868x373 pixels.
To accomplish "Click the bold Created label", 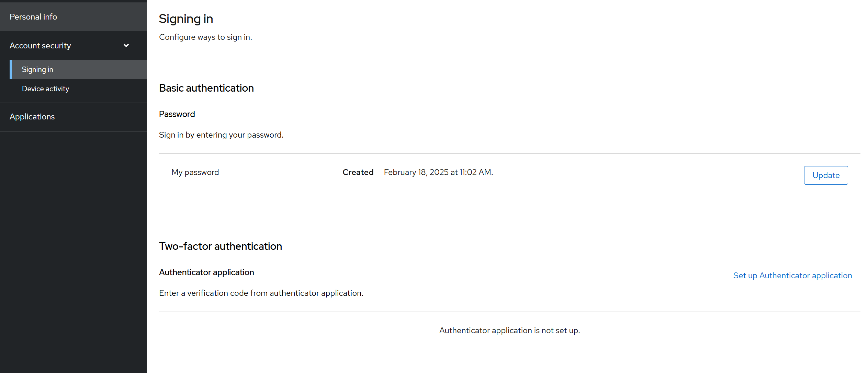I will (358, 172).
